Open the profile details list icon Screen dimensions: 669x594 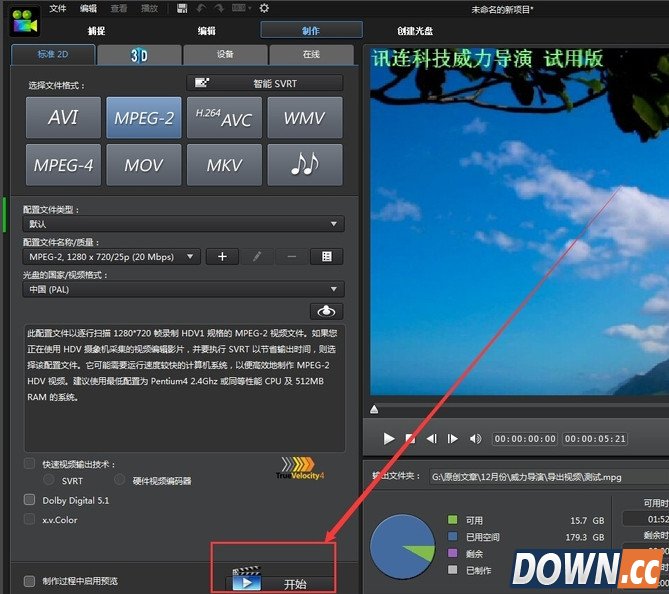click(x=326, y=256)
